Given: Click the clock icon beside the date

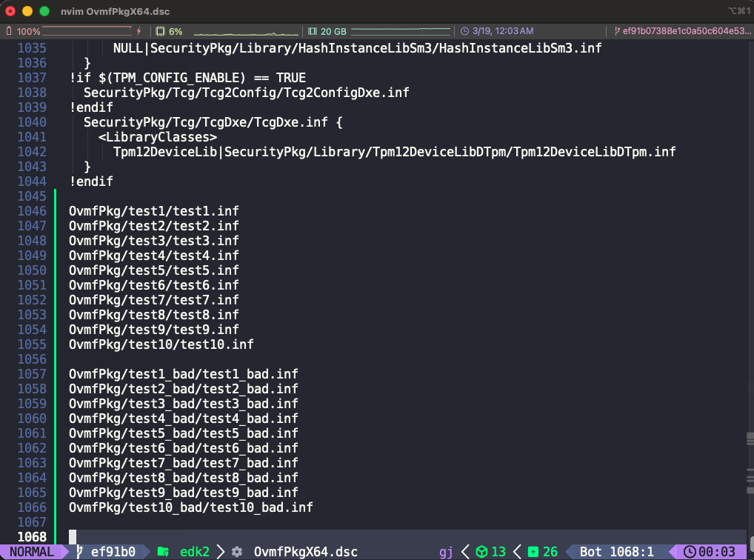Looking at the screenshot, I should click(464, 32).
